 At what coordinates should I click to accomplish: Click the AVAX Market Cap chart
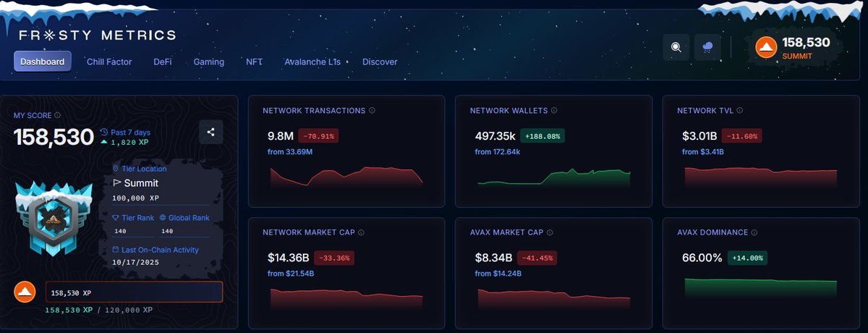[x=553, y=300]
